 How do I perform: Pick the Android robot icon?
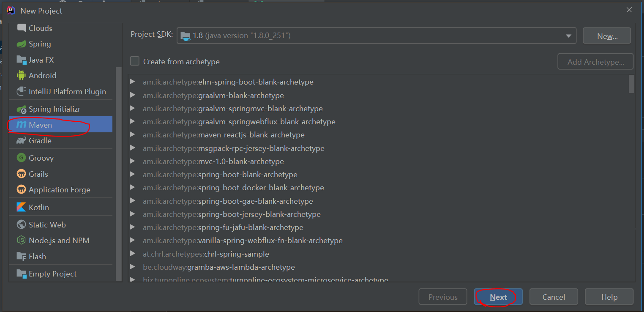pyautogui.click(x=21, y=75)
